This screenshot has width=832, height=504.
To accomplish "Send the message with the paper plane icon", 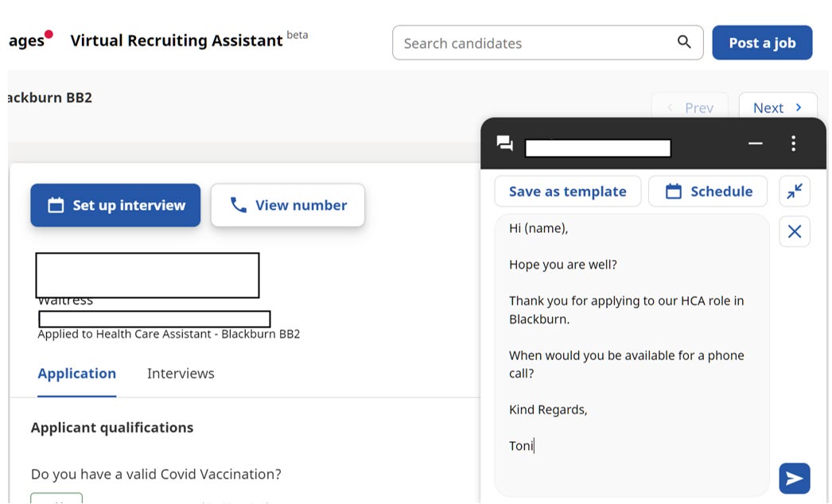I will click(x=794, y=479).
